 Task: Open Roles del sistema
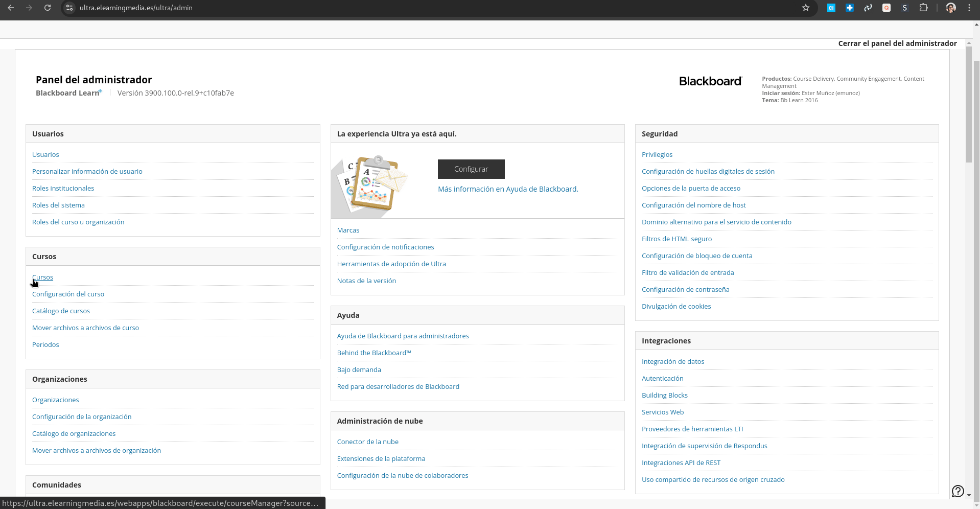click(58, 205)
